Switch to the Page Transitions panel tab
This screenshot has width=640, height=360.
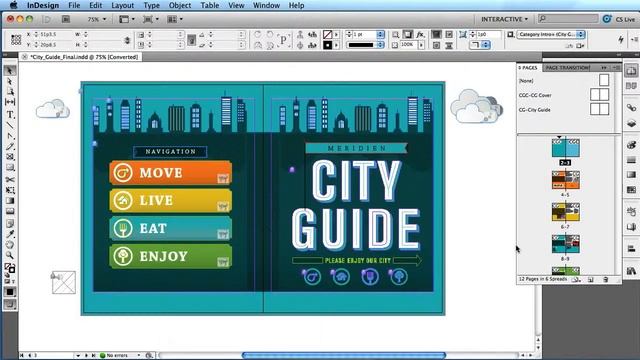(568, 68)
